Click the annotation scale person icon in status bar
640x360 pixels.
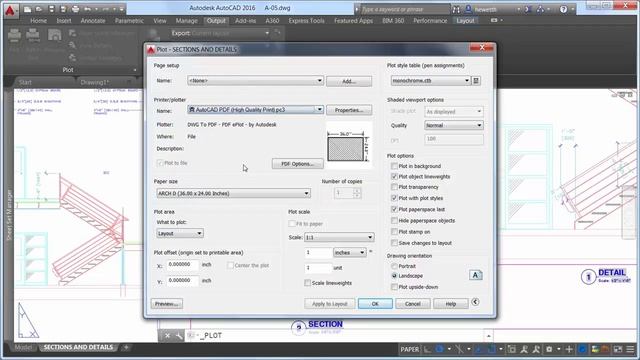click(524, 349)
